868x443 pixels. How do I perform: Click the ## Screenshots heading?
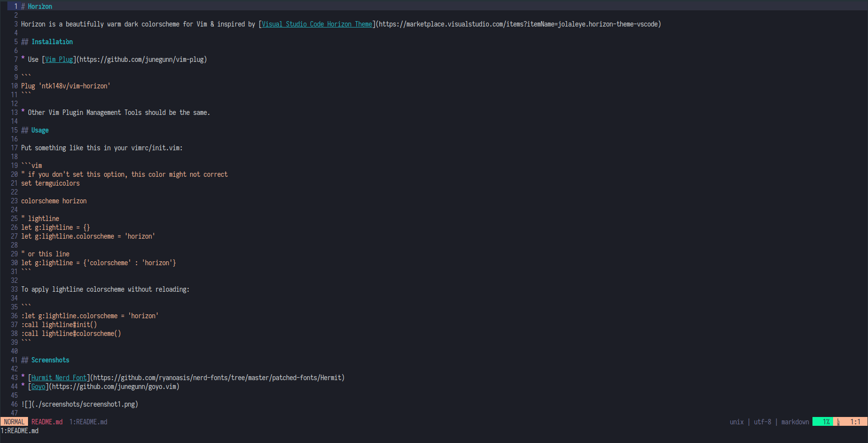(45, 360)
